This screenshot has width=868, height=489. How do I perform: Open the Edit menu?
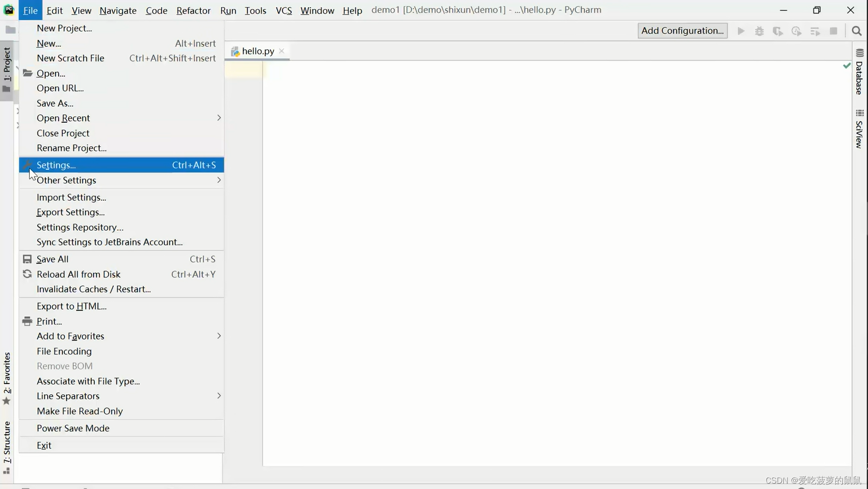[54, 10]
